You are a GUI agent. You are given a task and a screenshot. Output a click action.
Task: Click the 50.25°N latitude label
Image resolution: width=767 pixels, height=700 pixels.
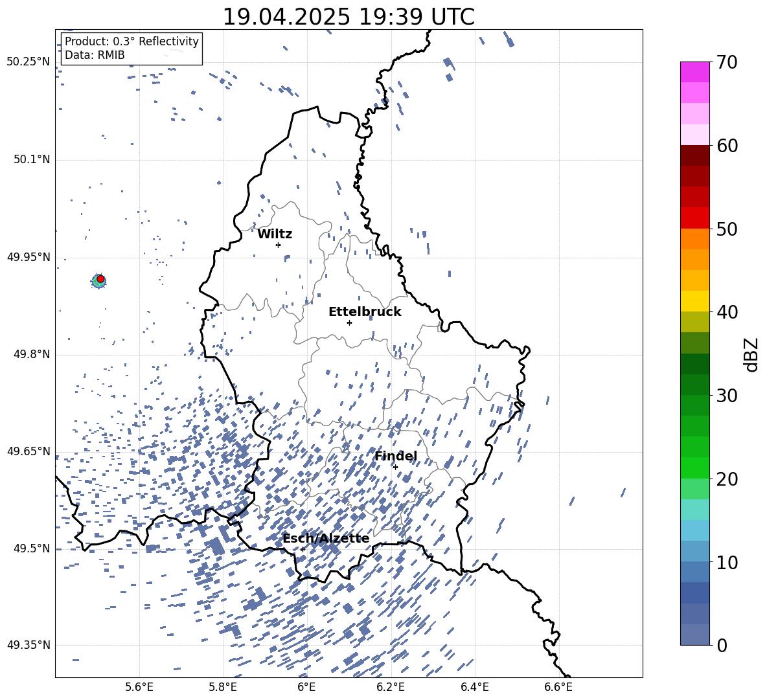[29, 62]
